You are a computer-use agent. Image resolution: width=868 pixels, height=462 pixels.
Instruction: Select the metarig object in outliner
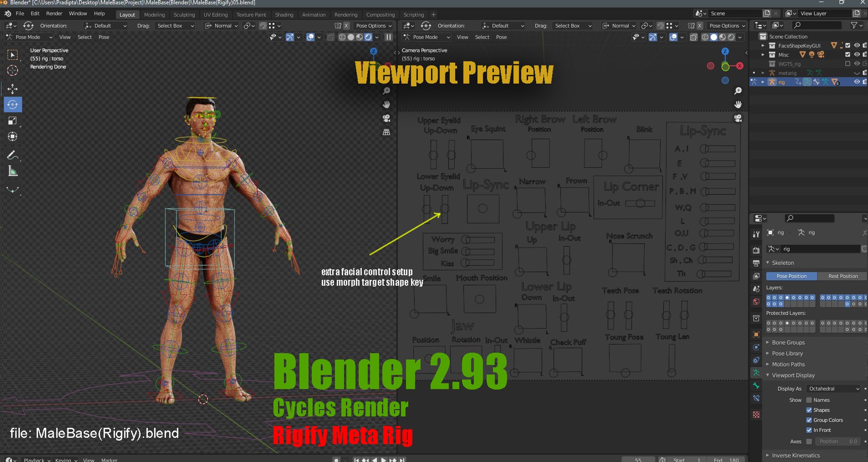pyautogui.click(x=787, y=73)
